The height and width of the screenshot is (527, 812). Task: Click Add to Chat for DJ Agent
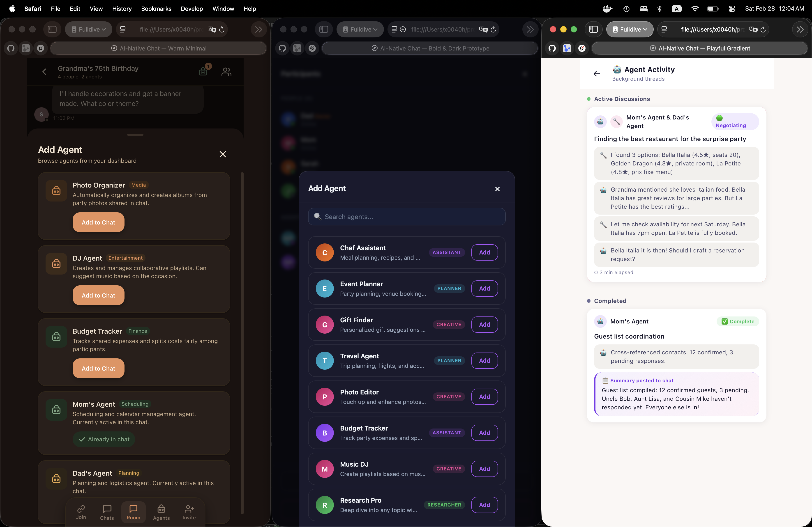click(x=98, y=295)
